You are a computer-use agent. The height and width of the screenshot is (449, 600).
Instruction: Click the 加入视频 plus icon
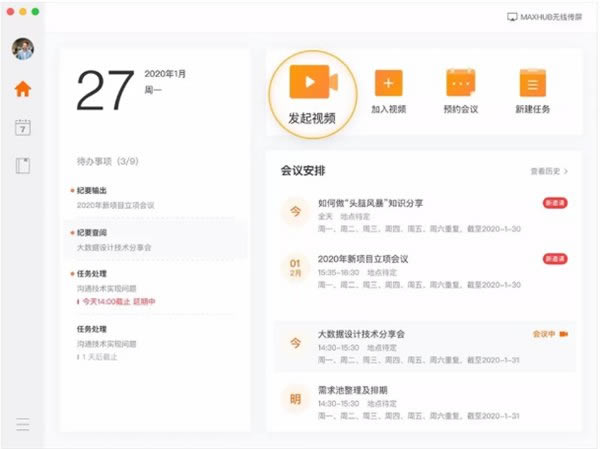point(388,83)
